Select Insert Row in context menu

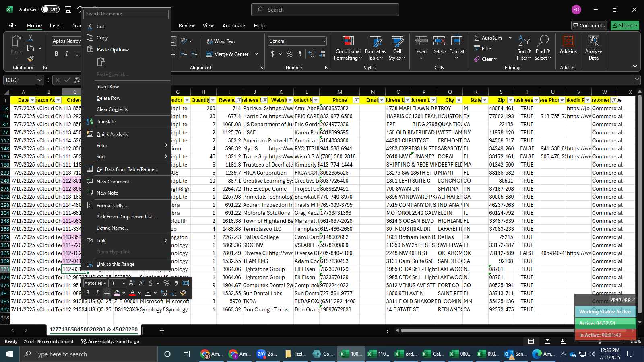[x=107, y=87]
